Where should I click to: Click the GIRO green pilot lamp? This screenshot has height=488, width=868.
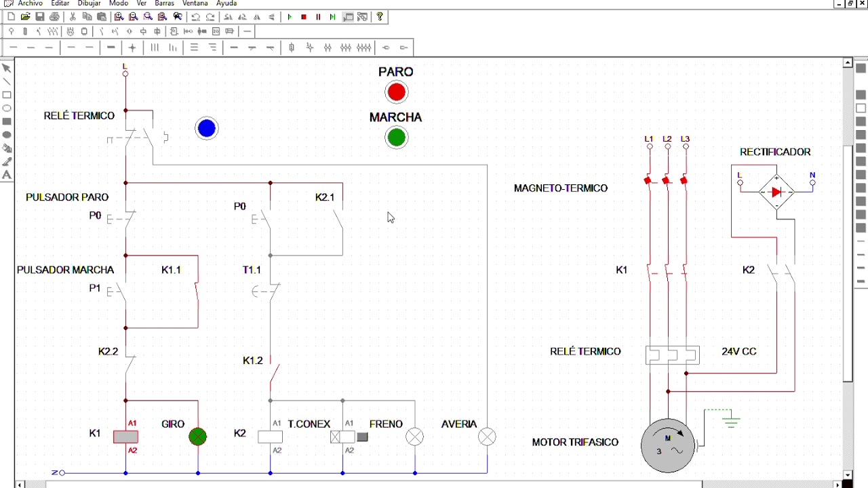coord(197,437)
